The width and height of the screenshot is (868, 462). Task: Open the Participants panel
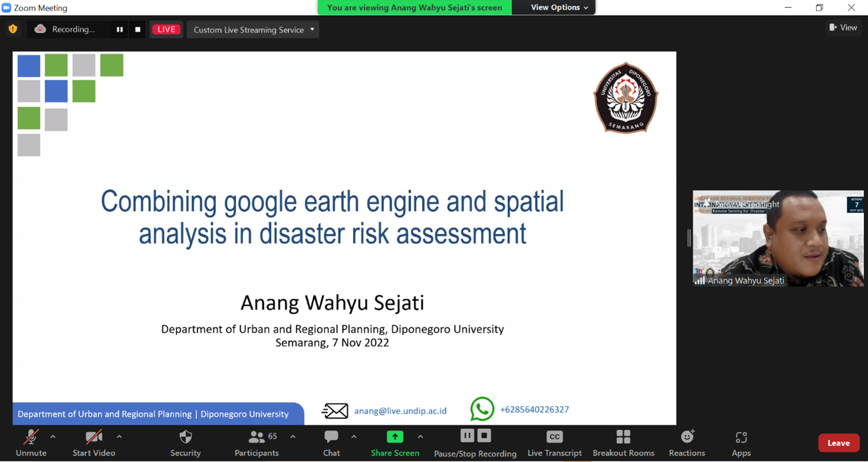pyautogui.click(x=256, y=443)
